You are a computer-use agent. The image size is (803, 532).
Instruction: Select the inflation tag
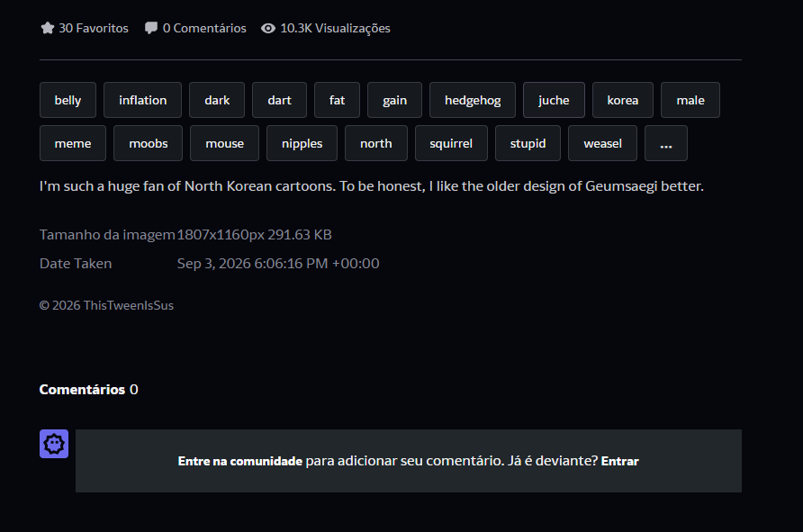(x=142, y=100)
